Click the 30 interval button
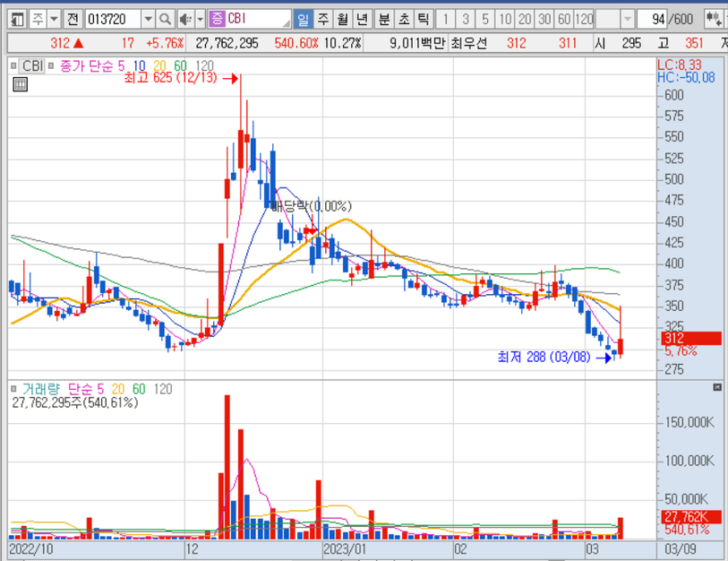Viewport: 728px width, 561px height. [x=544, y=19]
